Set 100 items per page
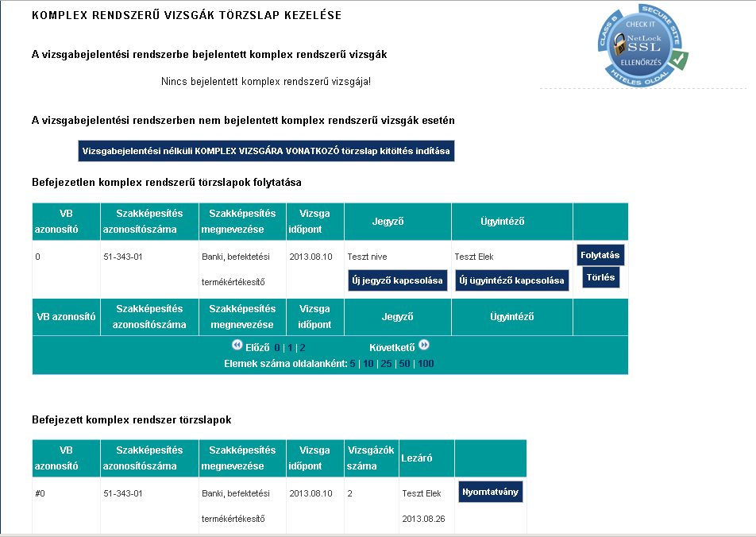 tap(426, 364)
